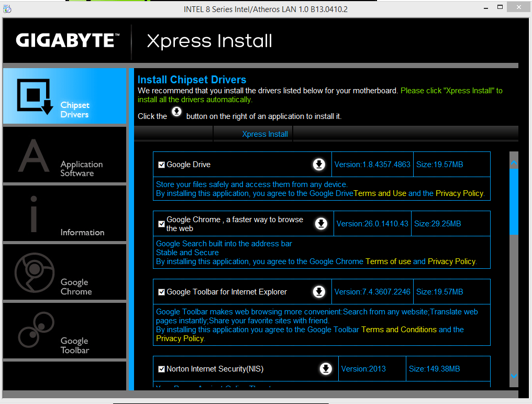Click the window title bar app icon
This screenshot has width=532, height=404.
tap(7, 9)
